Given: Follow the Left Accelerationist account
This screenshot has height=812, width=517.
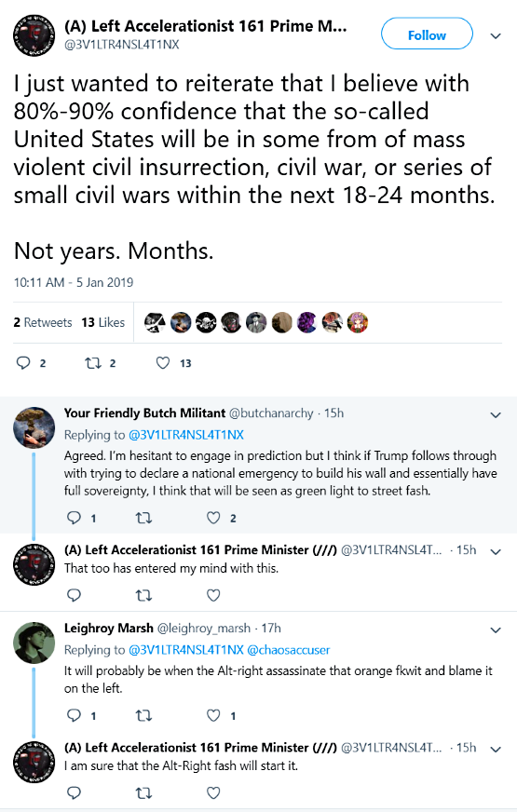Looking at the screenshot, I should (x=427, y=35).
